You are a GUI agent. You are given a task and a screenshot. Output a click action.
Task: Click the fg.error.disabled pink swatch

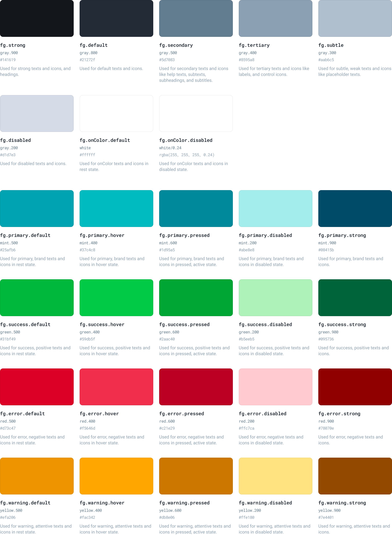275,387
